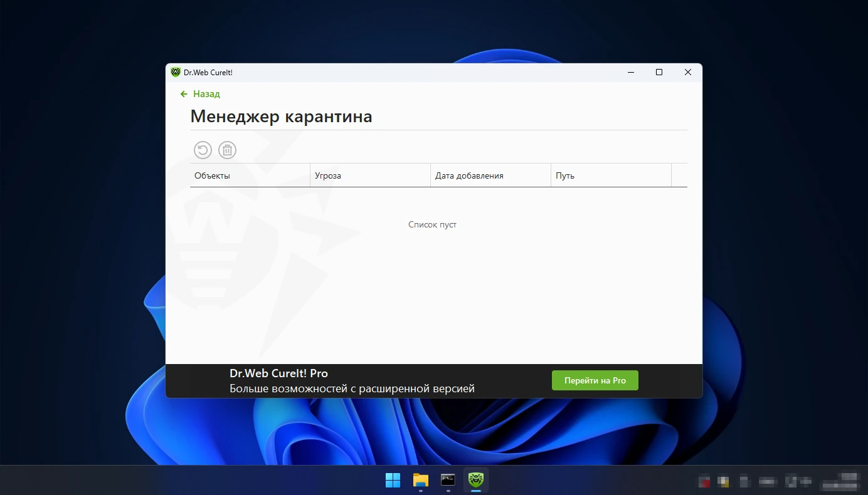868x495 pixels.
Task: Open the terminal app from the taskbar
Action: [448, 480]
